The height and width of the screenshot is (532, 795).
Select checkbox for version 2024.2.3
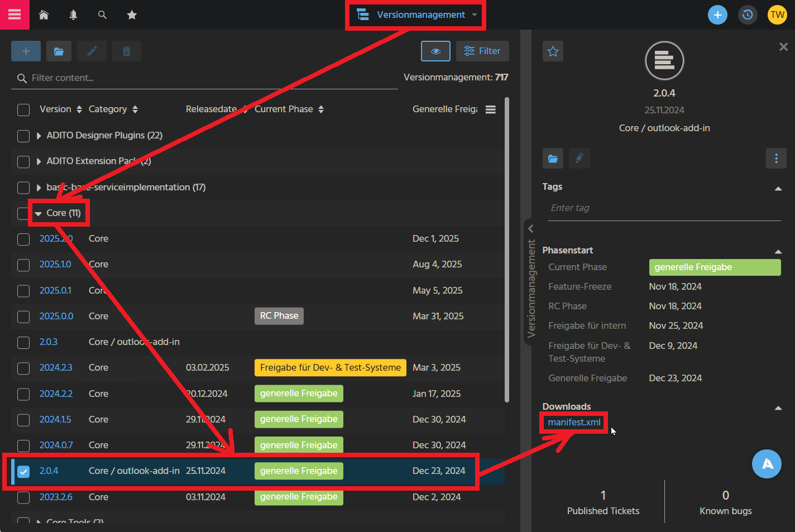[x=23, y=368]
